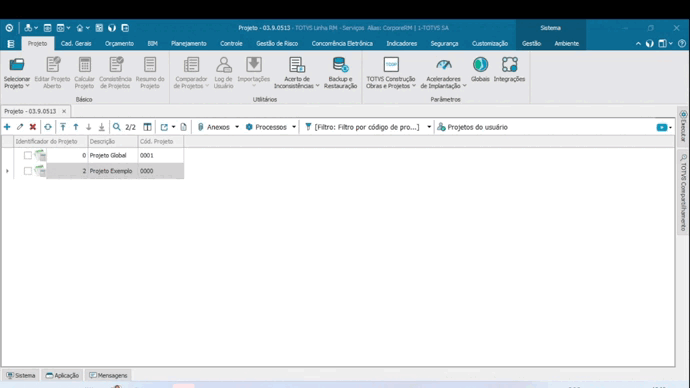
Task: Close Projeto - 03.9.0513 document tab
Action: tap(64, 111)
